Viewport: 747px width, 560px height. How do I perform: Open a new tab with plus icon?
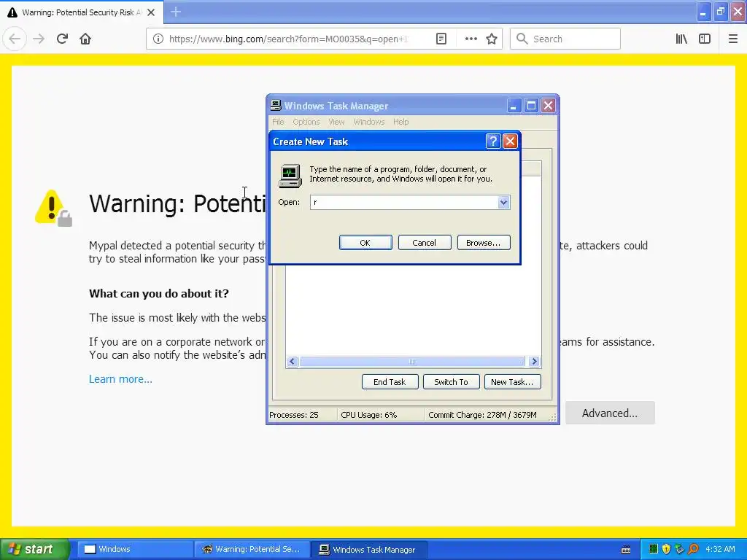(176, 12)
